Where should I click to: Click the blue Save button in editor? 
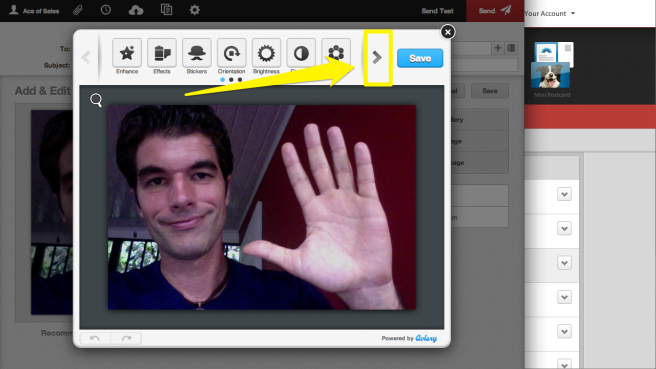(x=420, y=58)
